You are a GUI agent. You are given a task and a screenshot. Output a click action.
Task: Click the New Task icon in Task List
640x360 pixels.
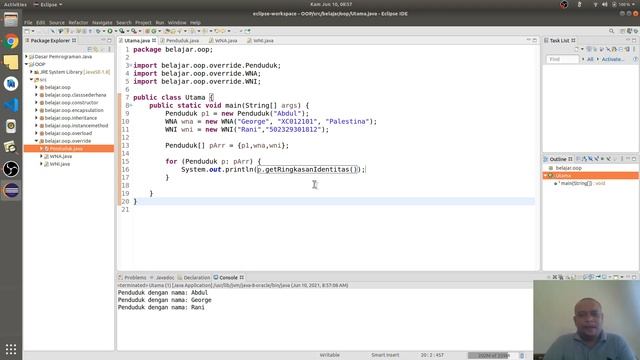point(577,49)
